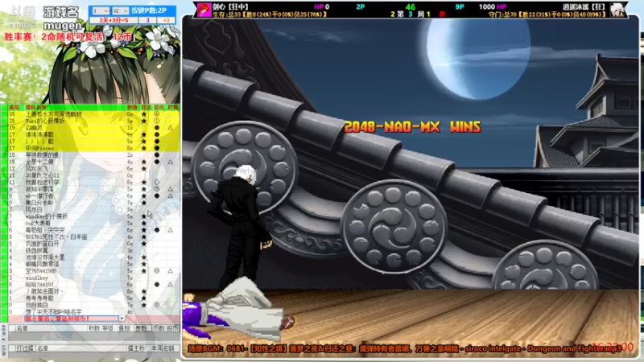Click the '本周名额' column header
The width and height of the screenshot is (644, 362).
(x=163, y=348)
